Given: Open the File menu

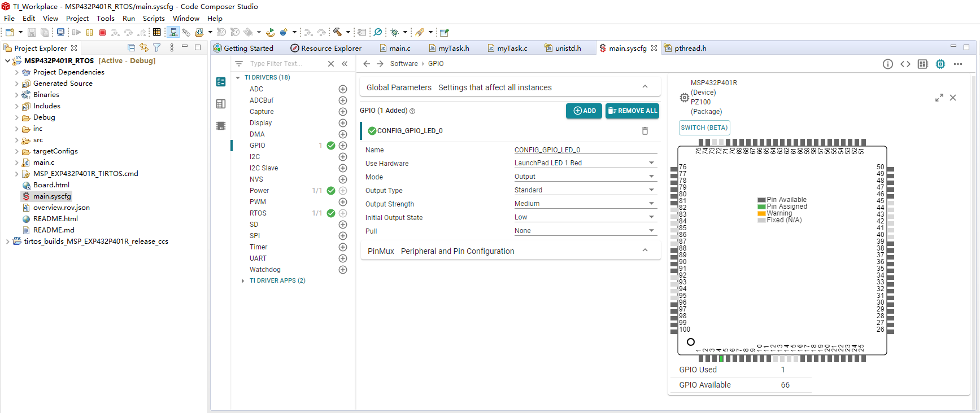Looking at the screenshot, I should coord(9,18).
